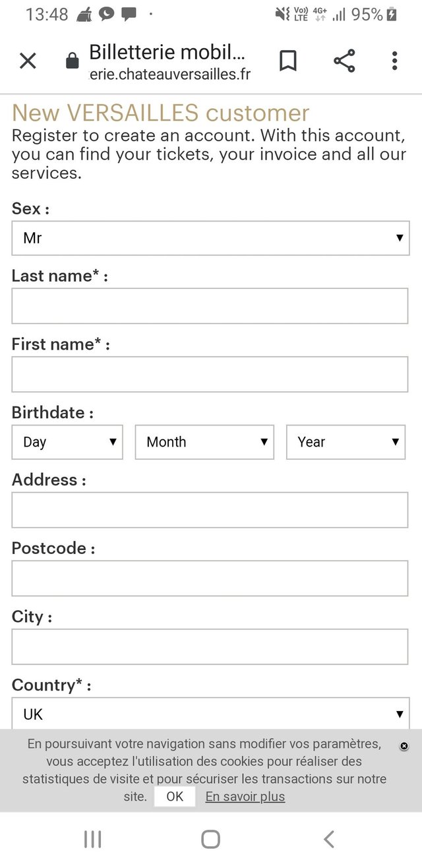422x868 pixels.
Task: Accept cookies with the OK button
Action: (175, 796)
